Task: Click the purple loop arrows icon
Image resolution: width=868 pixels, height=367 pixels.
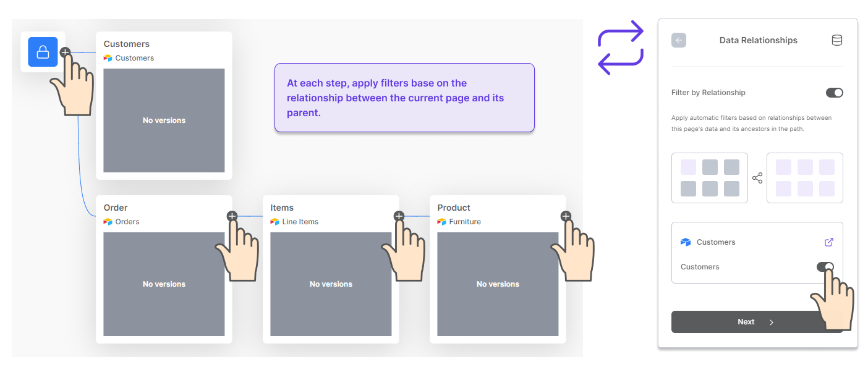Action: (x=620, y=48)
